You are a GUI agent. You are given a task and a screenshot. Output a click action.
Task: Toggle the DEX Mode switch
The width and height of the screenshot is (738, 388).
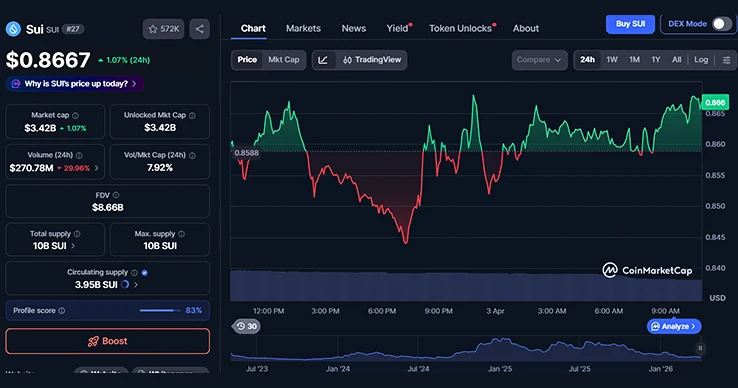[722, 24]
